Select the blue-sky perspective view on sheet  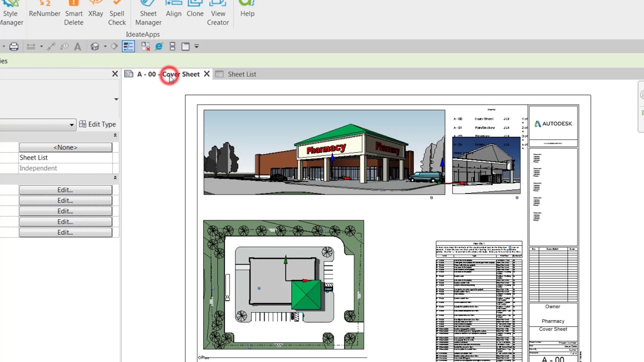(x=486, y=165)
